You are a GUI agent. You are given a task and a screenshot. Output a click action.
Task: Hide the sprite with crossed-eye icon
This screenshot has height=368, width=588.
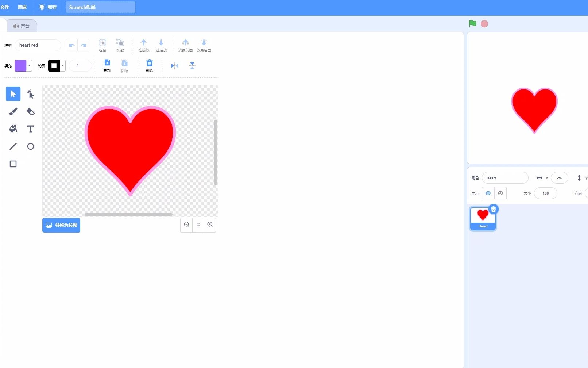pos(500,193)
